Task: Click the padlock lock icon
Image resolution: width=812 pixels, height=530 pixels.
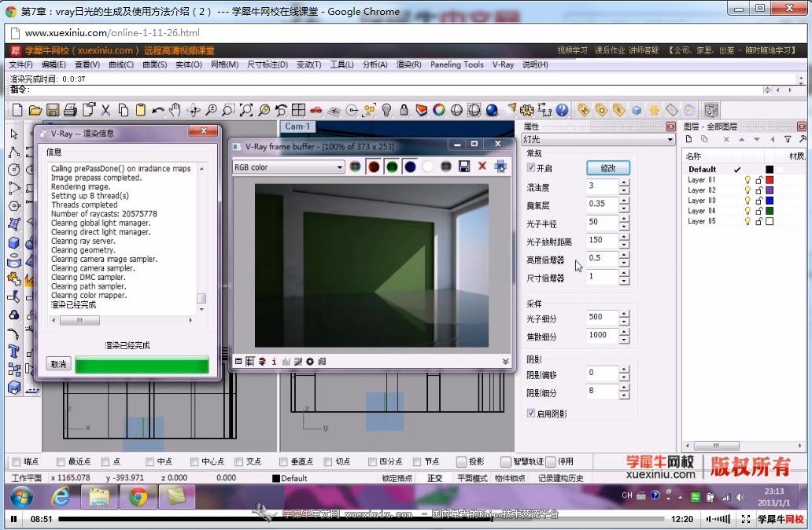Action: (404, 110)
